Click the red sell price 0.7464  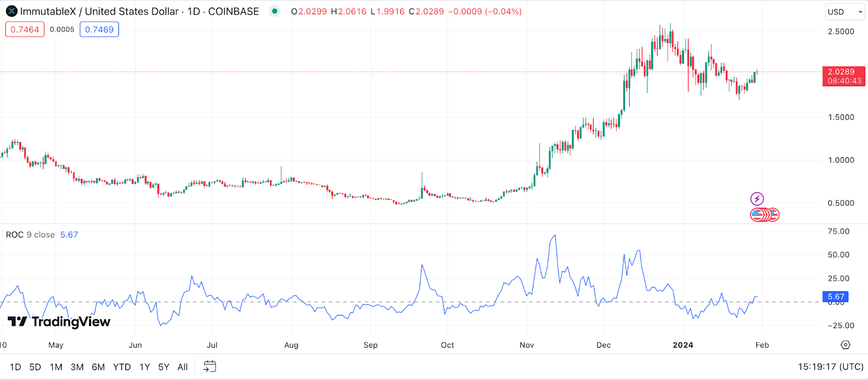click(25, 30)
